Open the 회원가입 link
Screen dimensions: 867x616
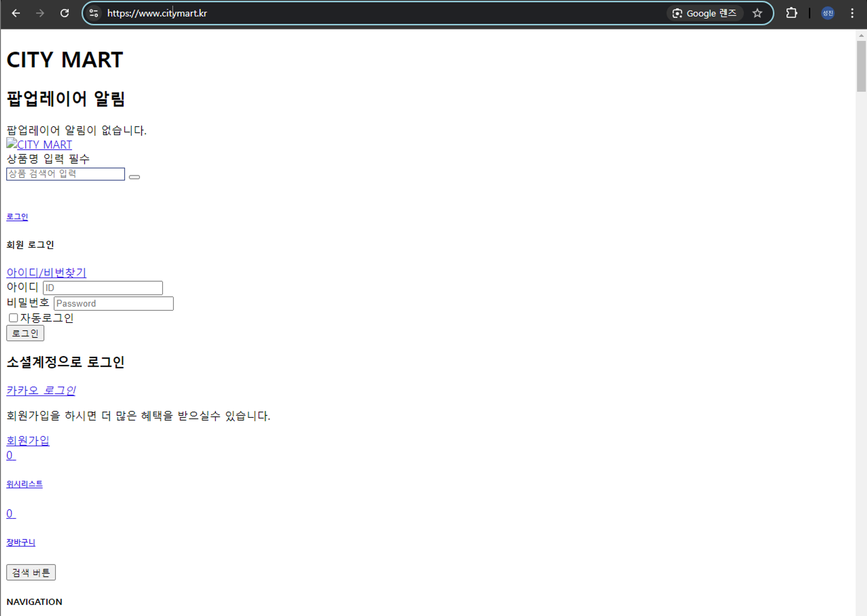(28, 441)
